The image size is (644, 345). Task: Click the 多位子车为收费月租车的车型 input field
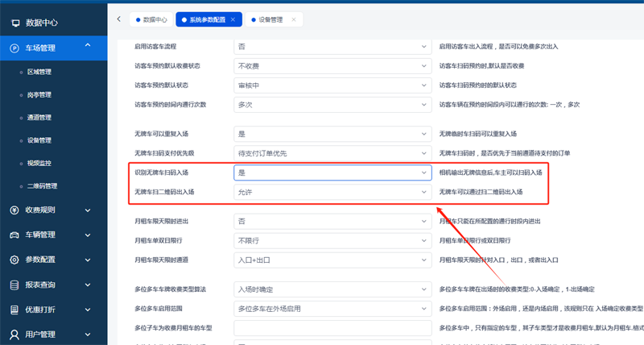332,328
